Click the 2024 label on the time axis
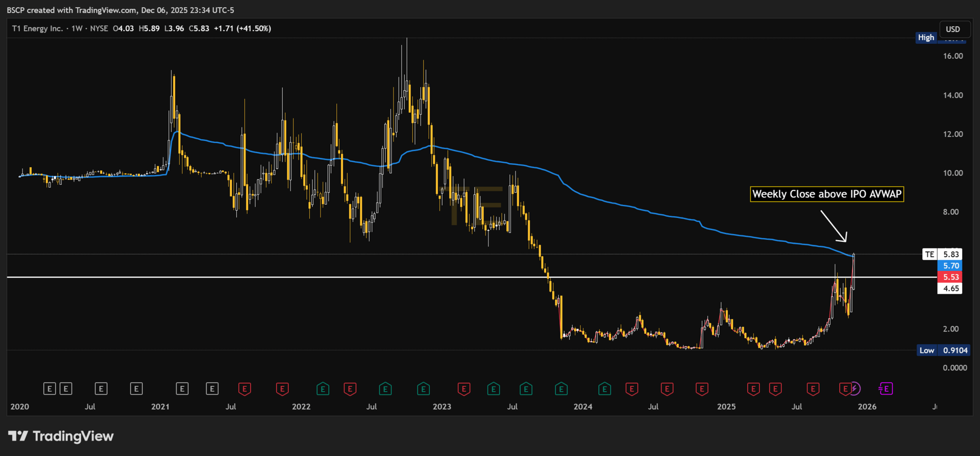The image size is (980, 456). pyautogui.click(x=583, y=407)
